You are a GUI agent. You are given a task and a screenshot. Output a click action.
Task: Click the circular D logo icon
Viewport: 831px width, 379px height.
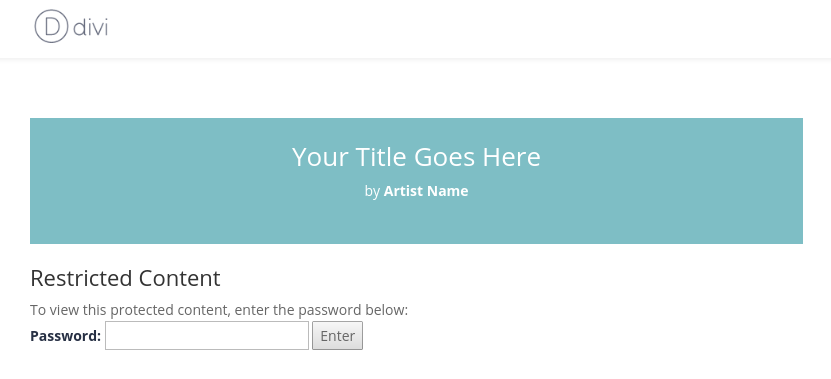pos(51,26)
